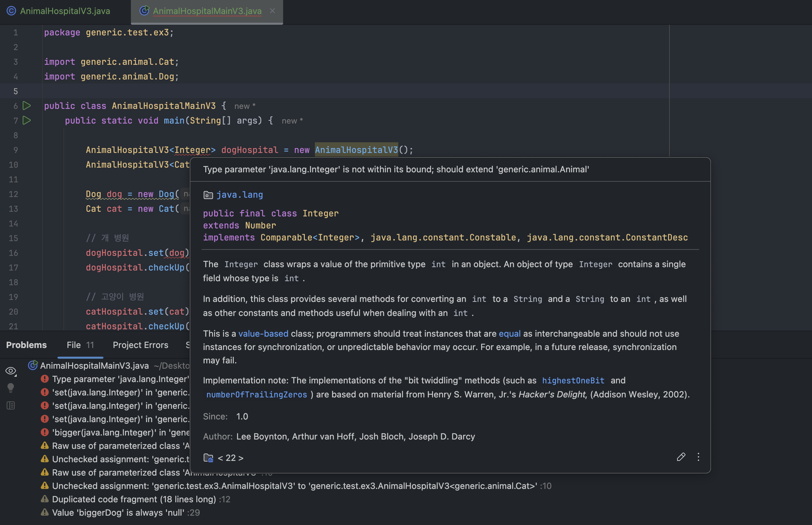Run class AnimalHospitalMainV3 via gutter icon
Screen dimensions: 812x525
[x=27, y=106]
